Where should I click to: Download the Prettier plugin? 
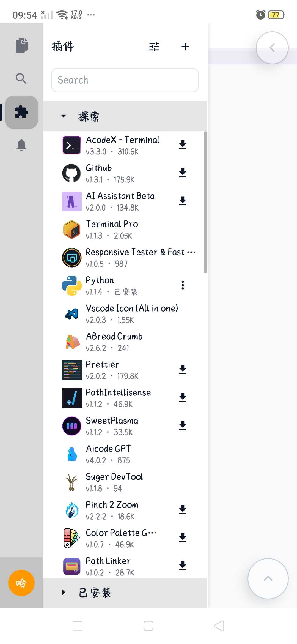point(183,370)
